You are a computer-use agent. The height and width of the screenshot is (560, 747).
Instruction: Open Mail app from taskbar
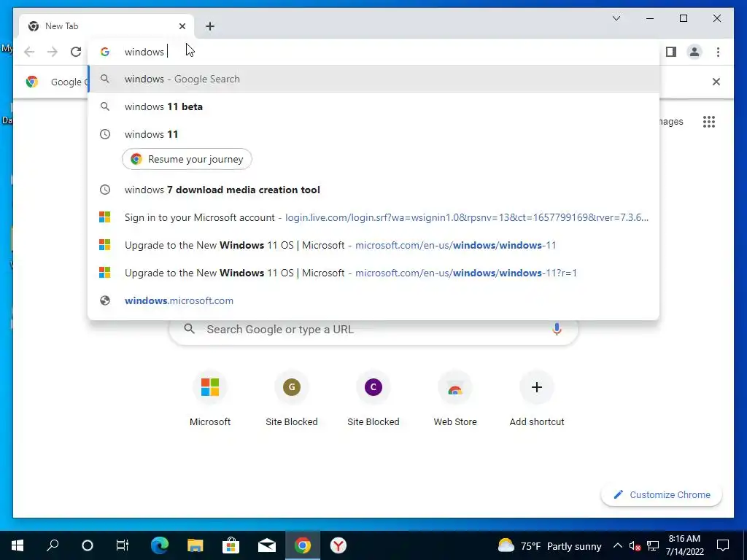267,545
